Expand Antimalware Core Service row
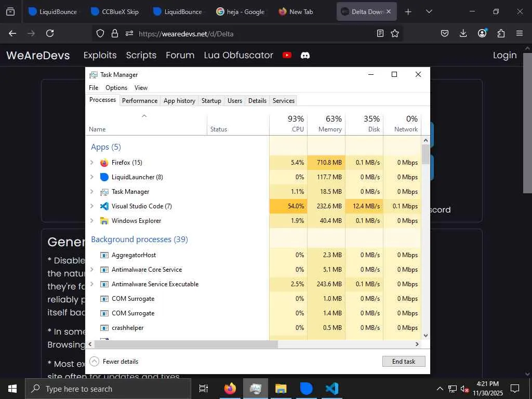Image resolution: width=532 pixels, height=399 pixels. coord(91,270)
